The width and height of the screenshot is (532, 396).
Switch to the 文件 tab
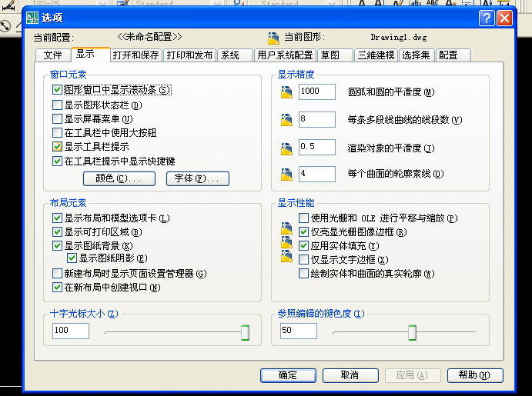(53, 55)
